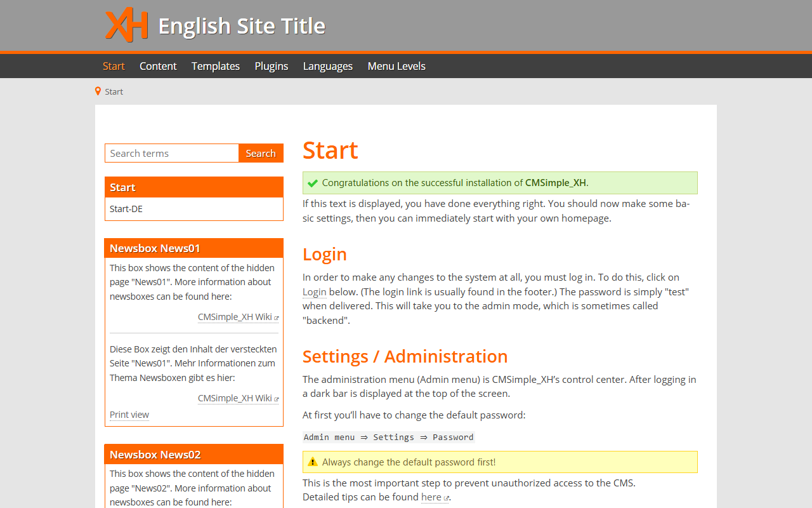Click the Start breadcrumb link
The image size is (812, 508).
(114, 91)
